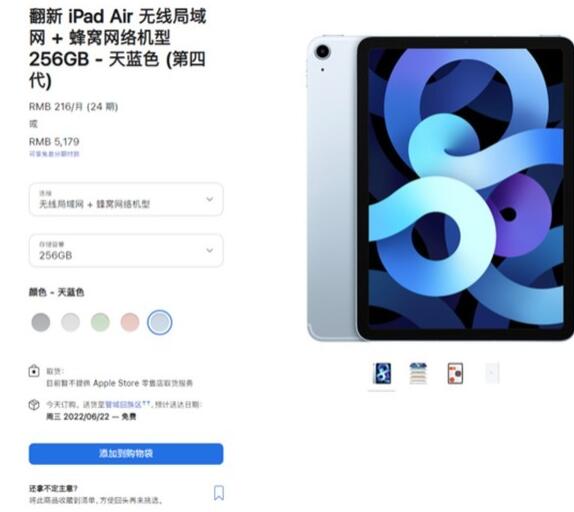Image resolution: width=574 pixels, height=512 pixels.
Task: Click the delivery area link in shipping info
Action: (128, 404)
